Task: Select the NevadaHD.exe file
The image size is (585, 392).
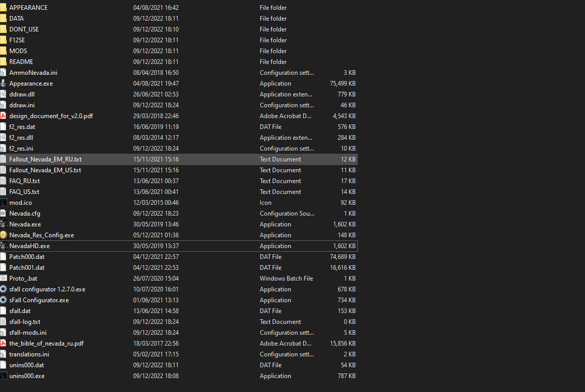Action: (x=29, y=246)
